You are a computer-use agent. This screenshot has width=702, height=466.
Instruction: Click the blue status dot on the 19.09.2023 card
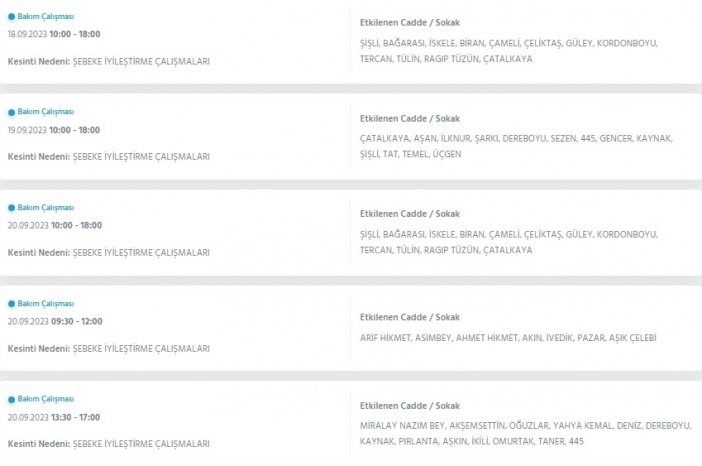12,112
